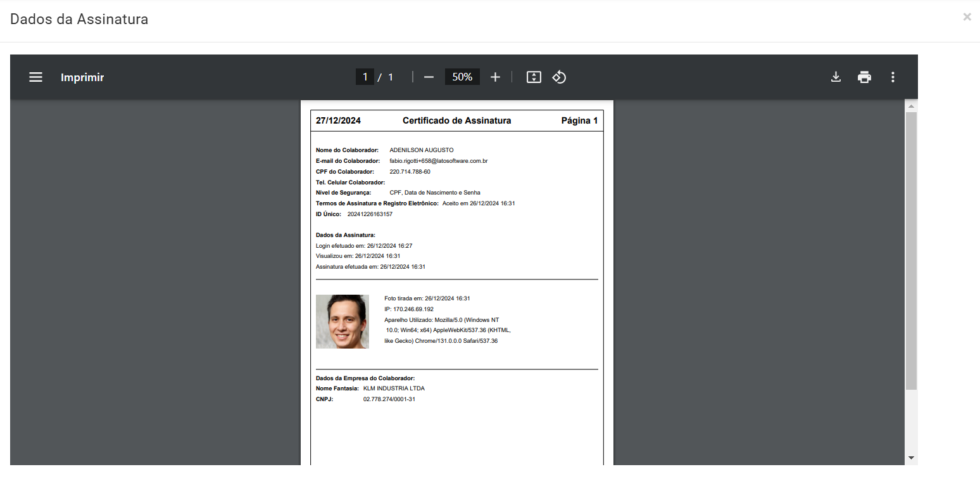The height and width of the screenshot is (481, 980).
Task: Open the three-dot more actions menu
Action: [893, 77]
